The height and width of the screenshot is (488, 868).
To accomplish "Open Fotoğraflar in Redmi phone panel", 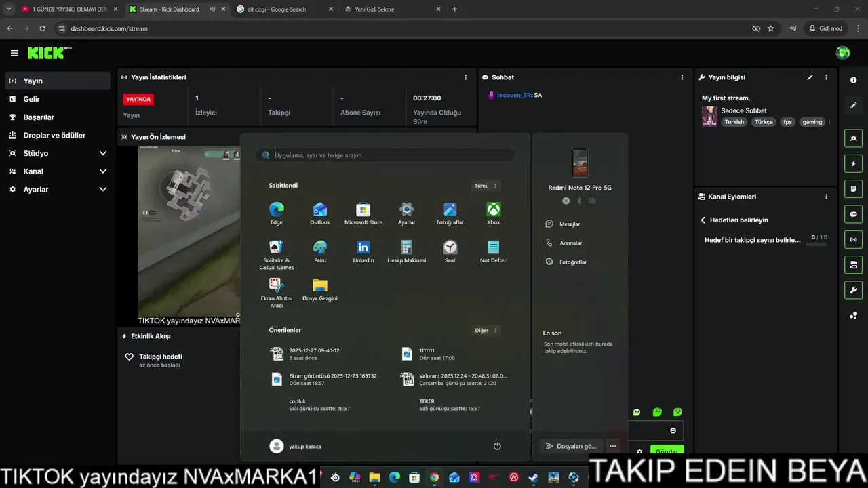I will pos(566,262).
